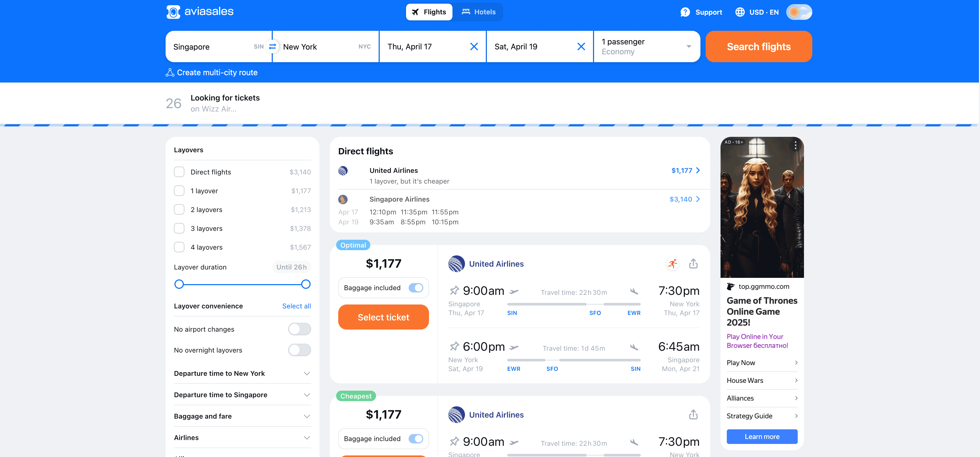The width and height of the screenshot is (980, 457).
Task: Clear the Thu, April 17 departure date
Action: pos(474,46)
